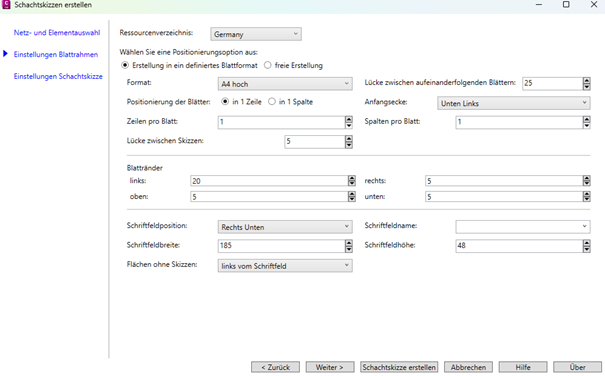Click the Spalten pro Blatt field
The height and width of the screenshot is (376, 605).
[x=519, y=122]
